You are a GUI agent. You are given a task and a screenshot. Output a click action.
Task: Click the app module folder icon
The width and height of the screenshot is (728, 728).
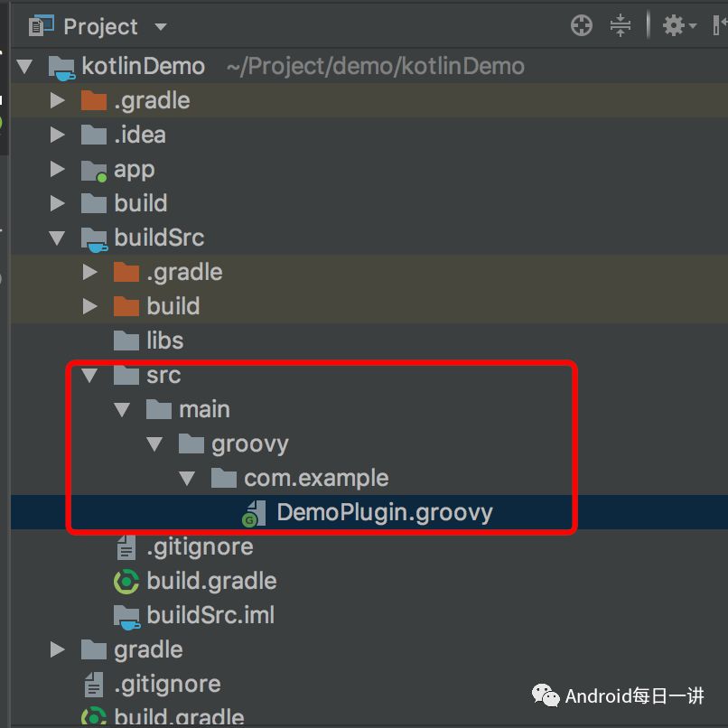tap(94, 171)
